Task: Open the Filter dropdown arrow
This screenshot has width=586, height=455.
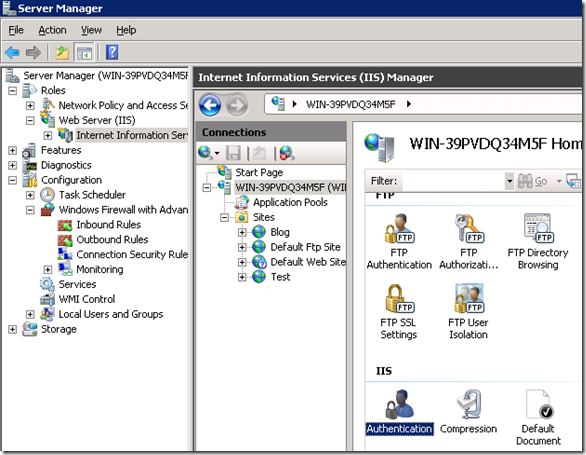Action: point(509,181)
